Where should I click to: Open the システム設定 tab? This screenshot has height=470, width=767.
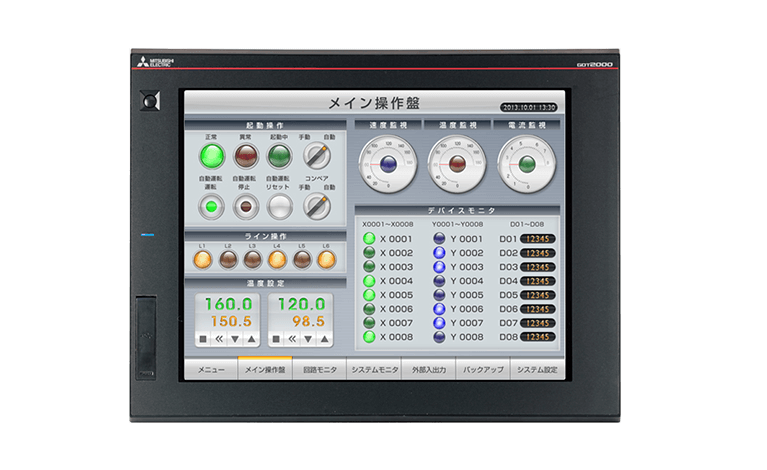536,370
